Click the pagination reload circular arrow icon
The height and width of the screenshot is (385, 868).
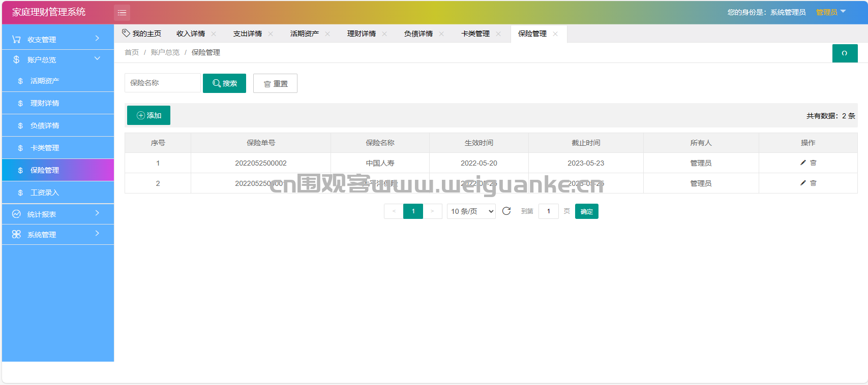(x=506, y=211)
